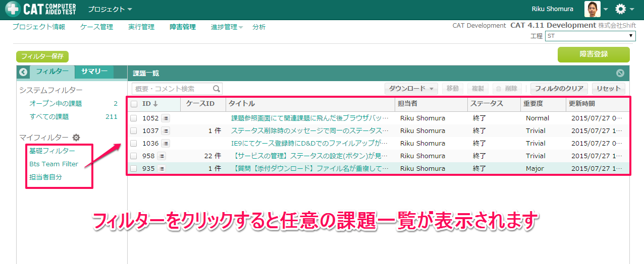Click the Riku Shomura user name in top bar
The width and height of the screenshot is (644, 264).
click(x=553, y=9)
